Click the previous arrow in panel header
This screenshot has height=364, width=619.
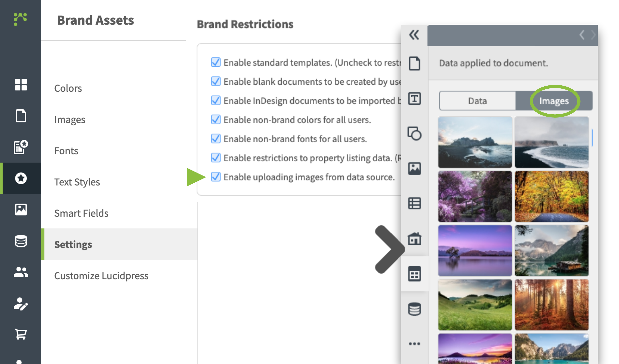point(582,35)
